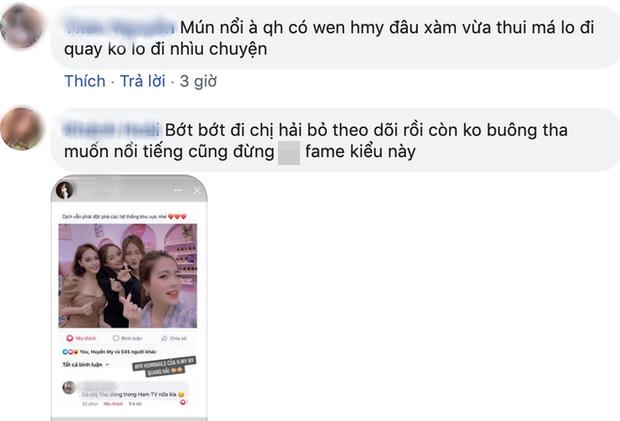Open the 3 giờ comment timestamp
620x421 pixels.
pos(198,81)
